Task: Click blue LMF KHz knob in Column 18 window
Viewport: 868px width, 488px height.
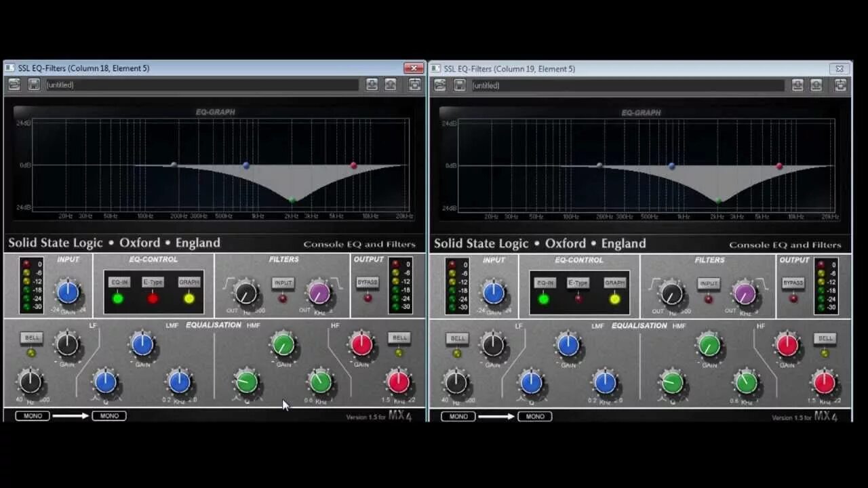Action: click(179, 382)
